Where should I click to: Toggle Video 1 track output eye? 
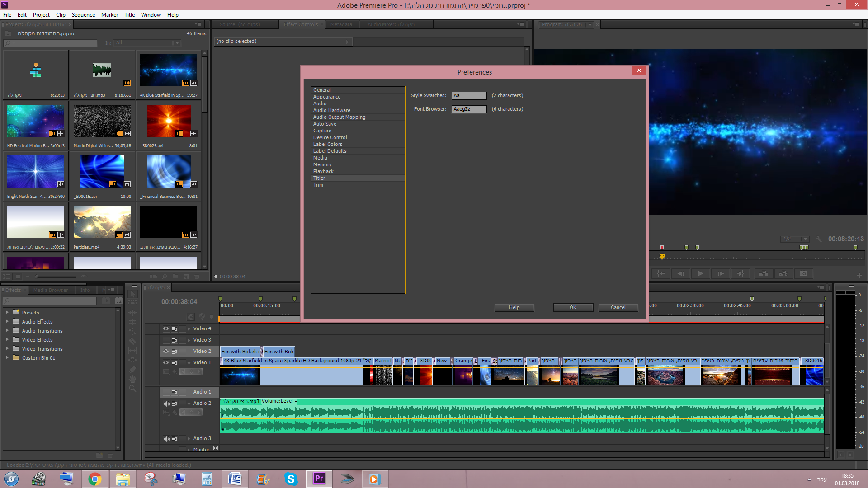click(166, 363)
